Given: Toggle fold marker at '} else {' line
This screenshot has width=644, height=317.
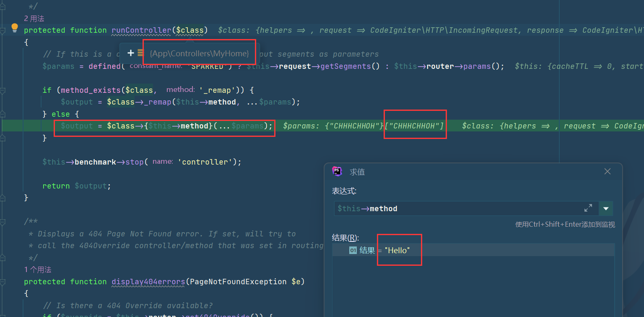Looking at the screenshot, I should pyautogui.click(x=3, y=114).
